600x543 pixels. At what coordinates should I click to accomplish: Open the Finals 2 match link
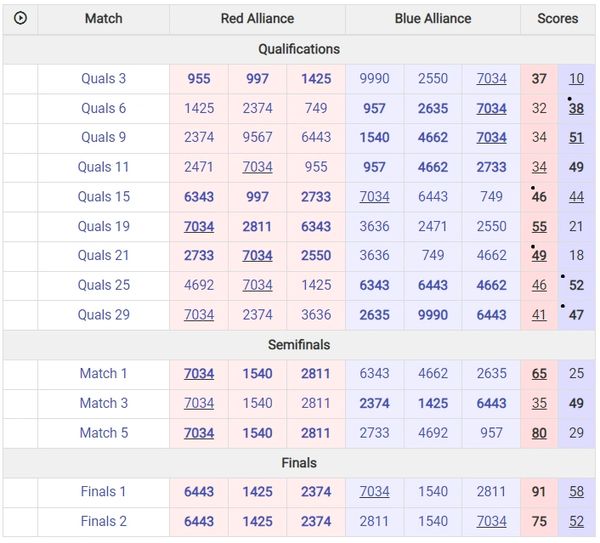[x=104, y=521]
